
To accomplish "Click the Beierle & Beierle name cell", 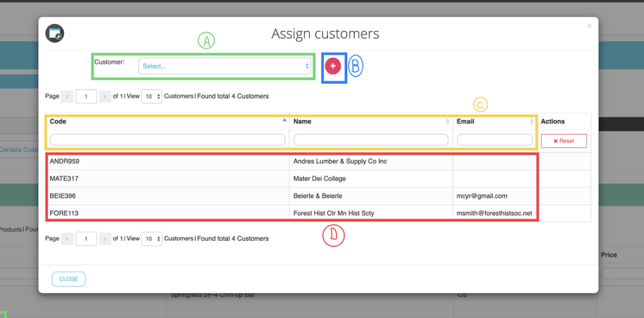I will coord(371,196).
